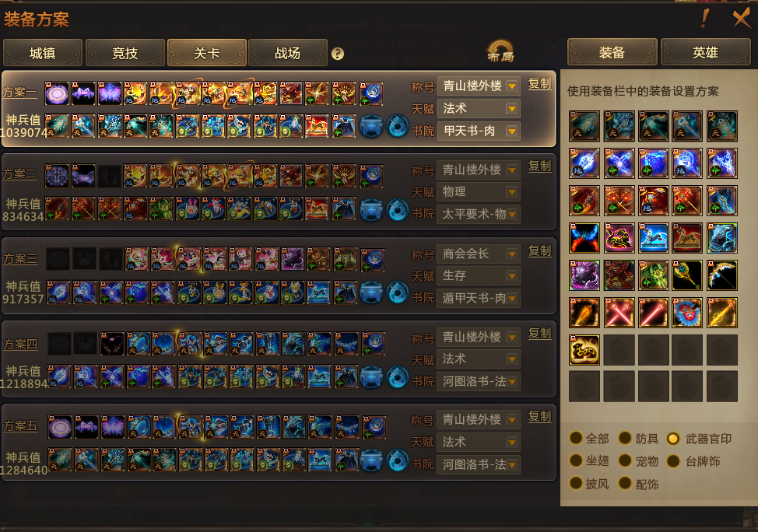Select the blue flower shield item

coord(687,313)
